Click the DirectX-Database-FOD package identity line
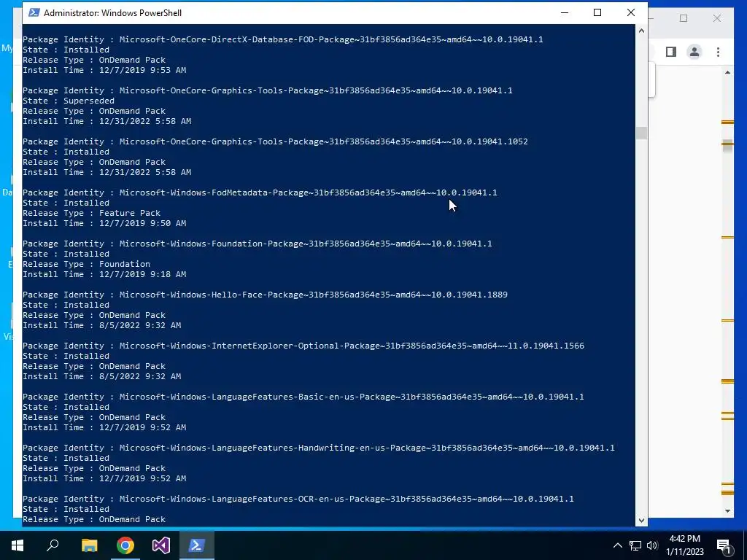 (x=282, y=39)
